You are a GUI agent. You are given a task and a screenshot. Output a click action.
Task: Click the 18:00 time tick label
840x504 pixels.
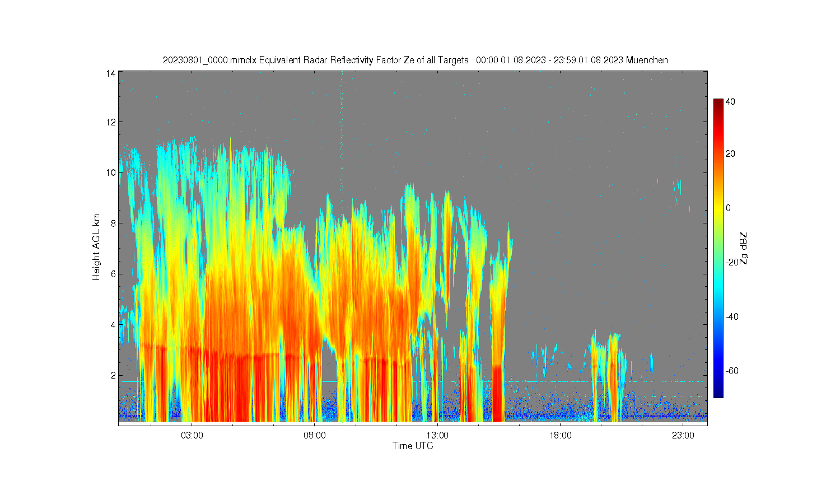click(560, 435)
